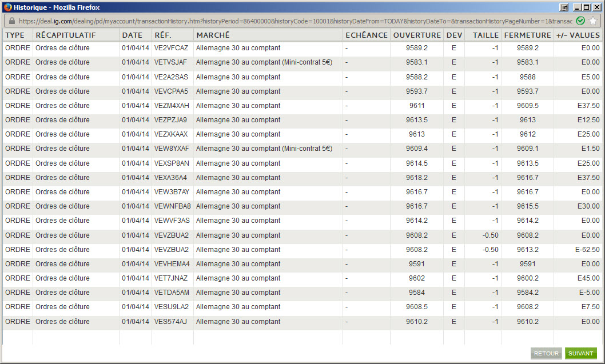Select reference VE2VFCAZ
This screenshot has height=364, width=605.
(172, 48)
